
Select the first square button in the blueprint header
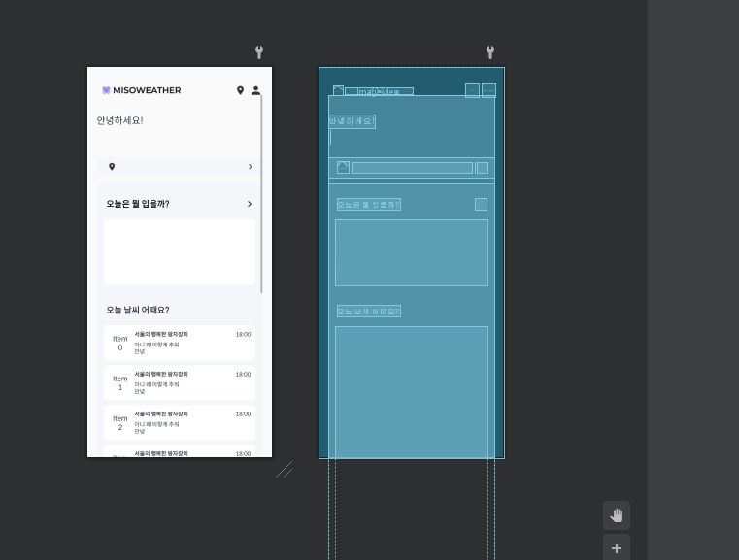click(472, 90)
